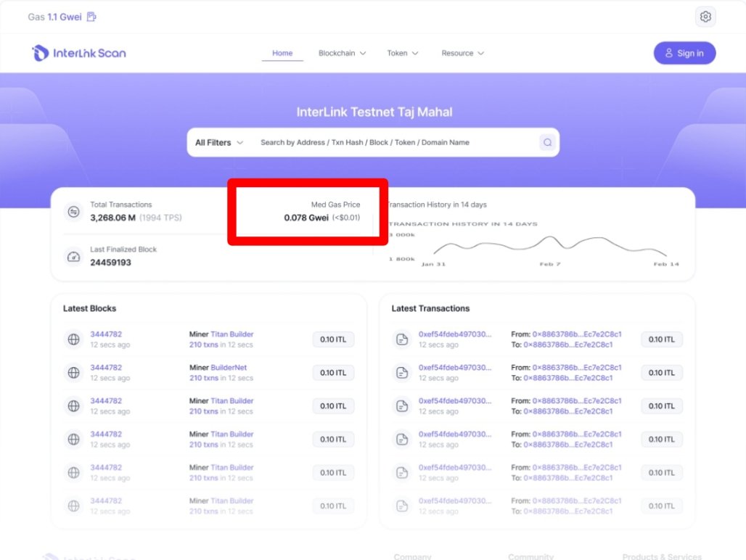Click the Total Transactions icon
The width and height of the screenshot is (746, 560).
pyautogui.click(x=73, y=212)
